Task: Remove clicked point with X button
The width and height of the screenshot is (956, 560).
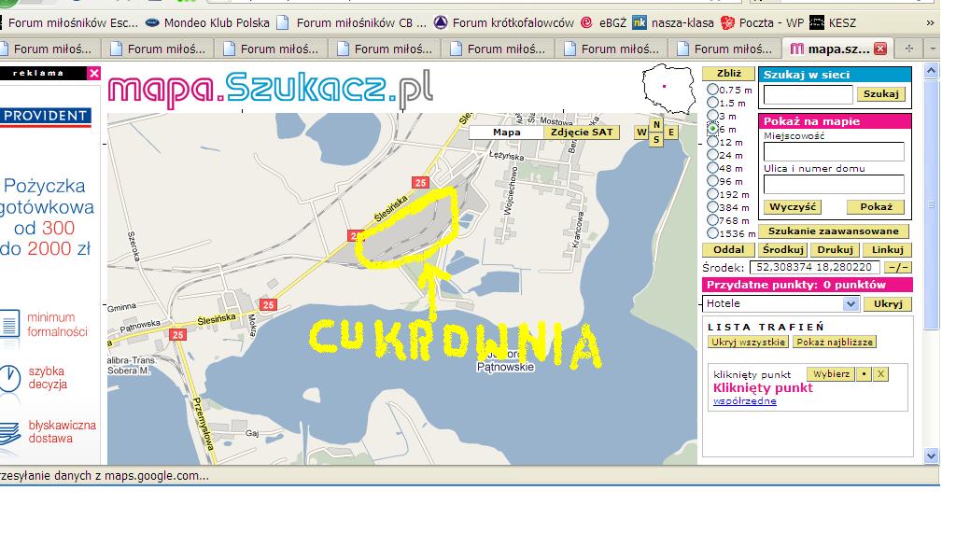Action: click(880, 374)
